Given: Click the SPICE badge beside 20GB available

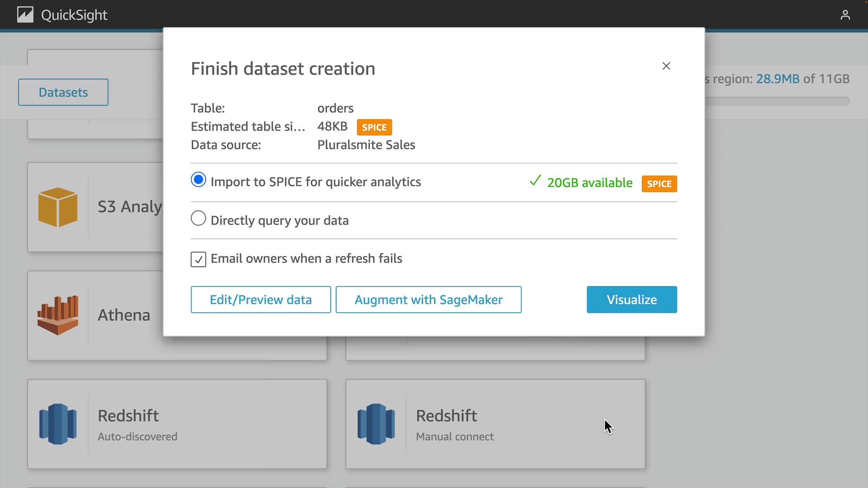Looking at the screenshot, I should click(659, 184).
